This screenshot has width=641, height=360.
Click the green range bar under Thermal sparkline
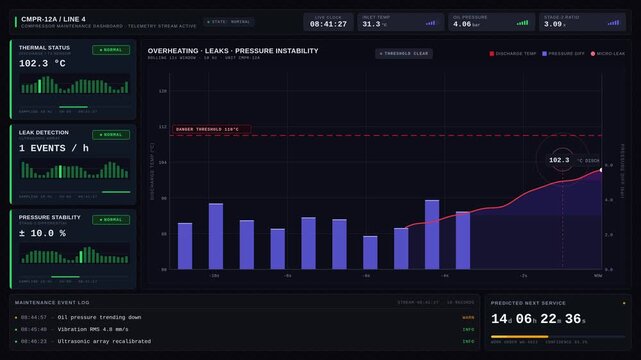[73, 107]
